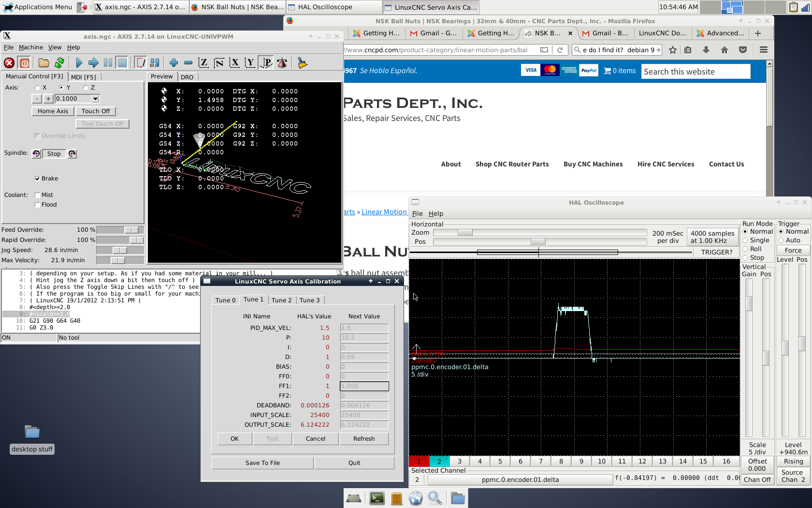Open View menu in AXIS
Screen dimensions: 812x508
(55, 47)
